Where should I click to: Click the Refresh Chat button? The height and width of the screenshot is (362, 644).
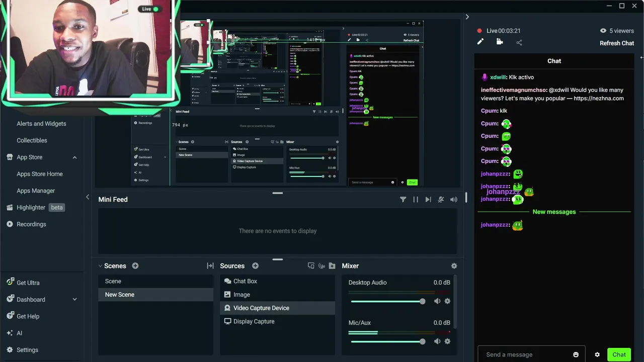pos(617,43)
